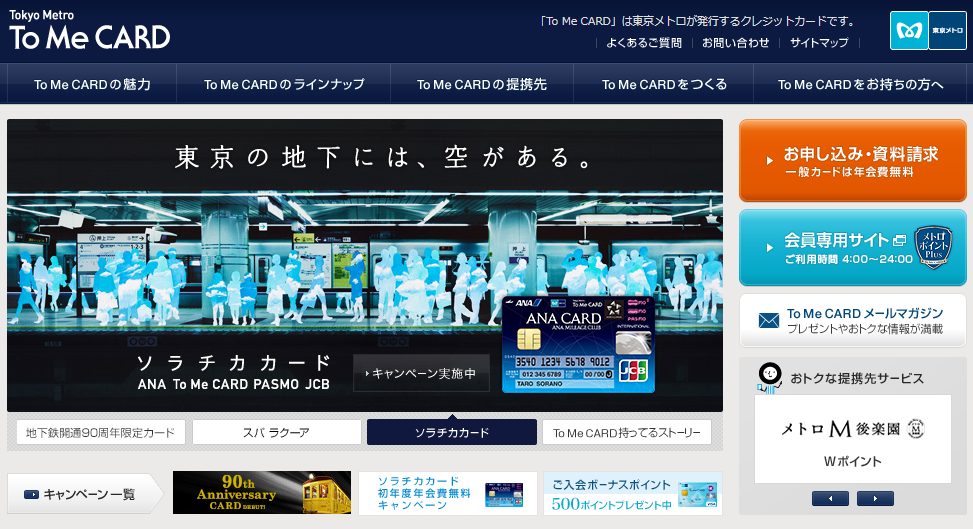Screen dimensions: 973x529
Task: Click the ソラチカカード title in hero banner
Action: [233, 362]
